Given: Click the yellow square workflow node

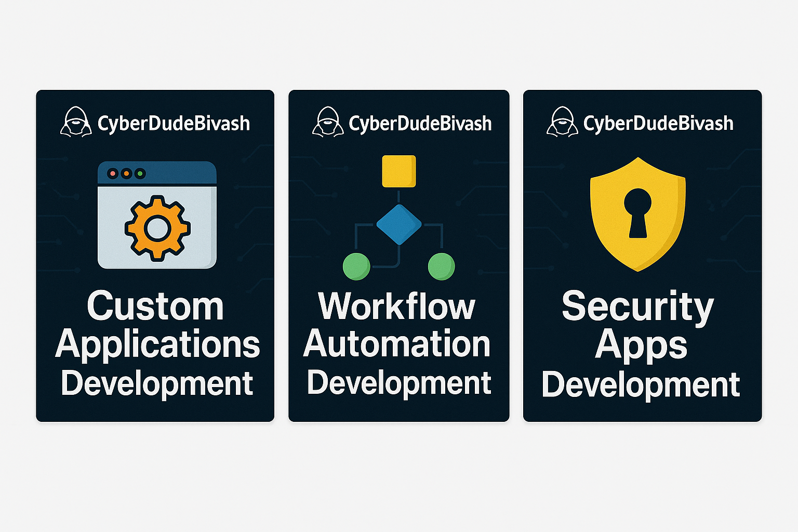Looking at the screenshot, I should pyautogui.click(x=398, y=171).
